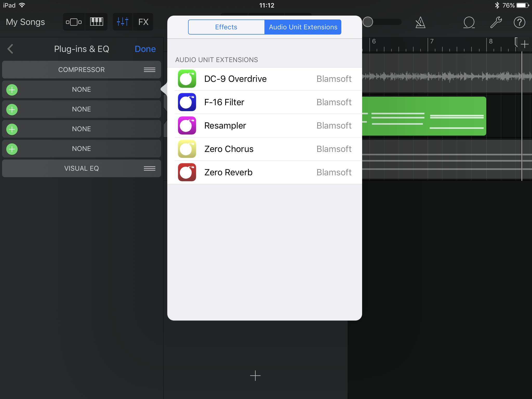Tap bar 7 on the ruler
This screenshot has height=399, width=532.
[432, 41]
